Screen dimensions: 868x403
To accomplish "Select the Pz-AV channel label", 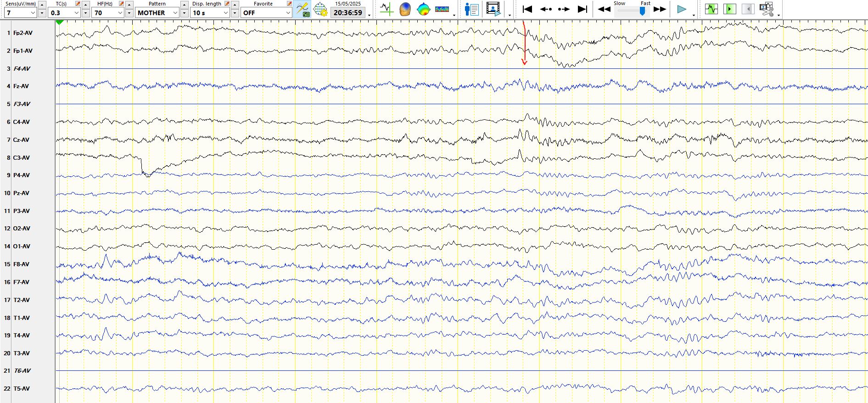I will pyautogui.click(x=21, y=193).
